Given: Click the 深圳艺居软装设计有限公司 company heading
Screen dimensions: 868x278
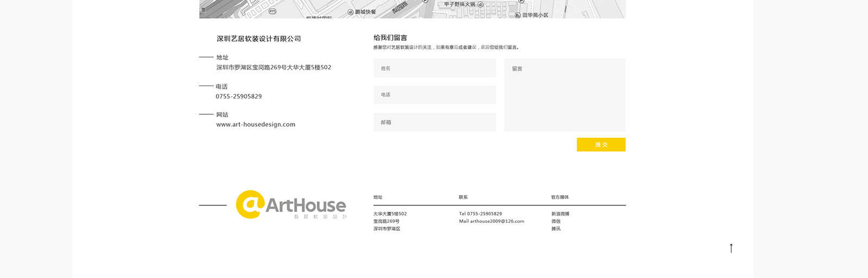Looking at the screenshot, I should point(259,39).
